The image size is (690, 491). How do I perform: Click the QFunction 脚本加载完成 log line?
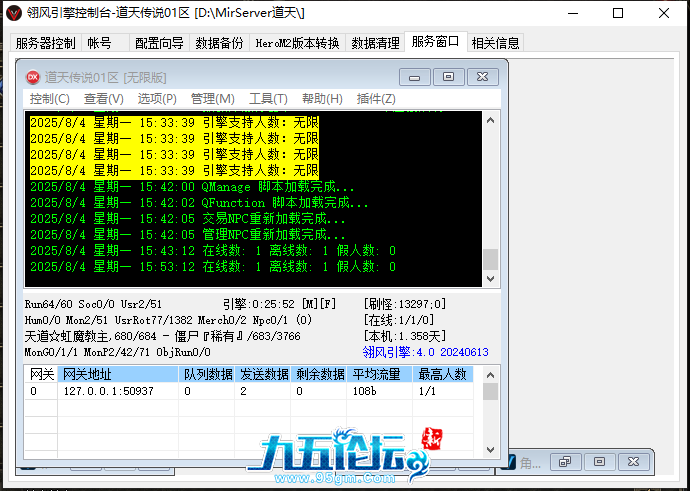199,203
